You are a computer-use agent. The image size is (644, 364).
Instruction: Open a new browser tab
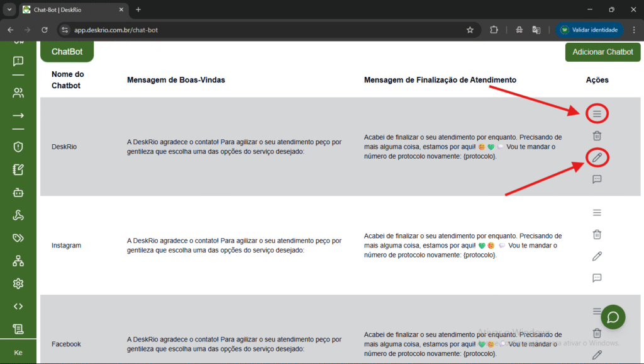[138, 9]
